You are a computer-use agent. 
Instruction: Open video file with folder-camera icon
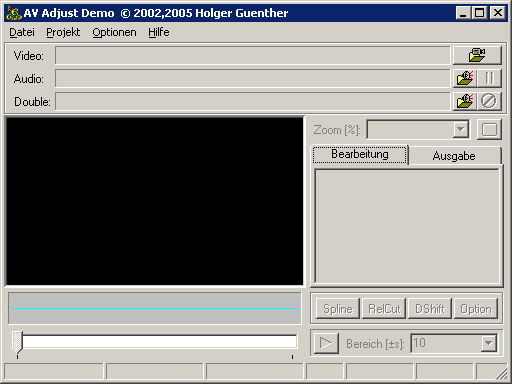point(477,55)
